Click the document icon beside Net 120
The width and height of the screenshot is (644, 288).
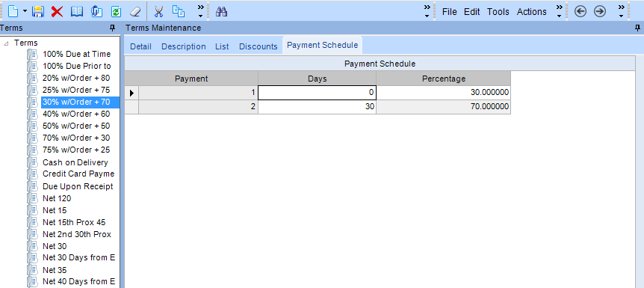(32, 198)
